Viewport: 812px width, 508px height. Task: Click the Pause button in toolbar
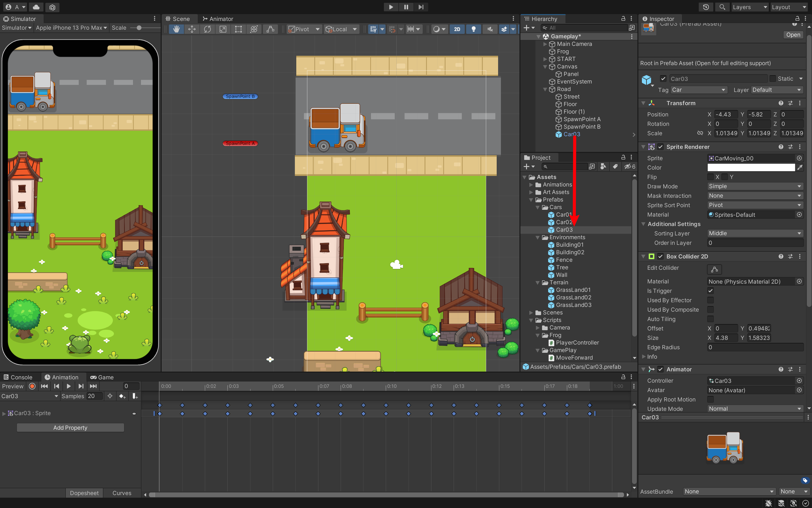pos(406,7)
